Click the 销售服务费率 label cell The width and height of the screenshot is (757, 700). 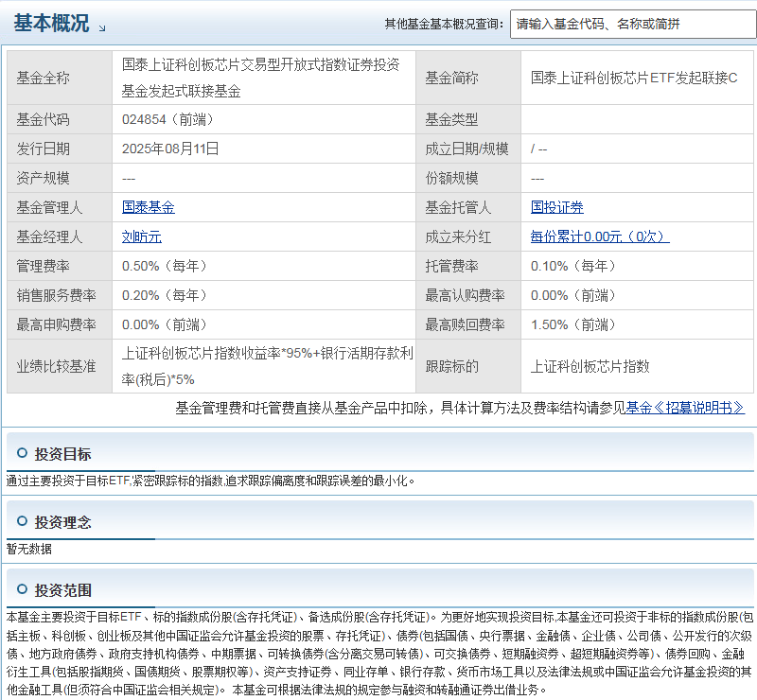(x=60, y=295)
